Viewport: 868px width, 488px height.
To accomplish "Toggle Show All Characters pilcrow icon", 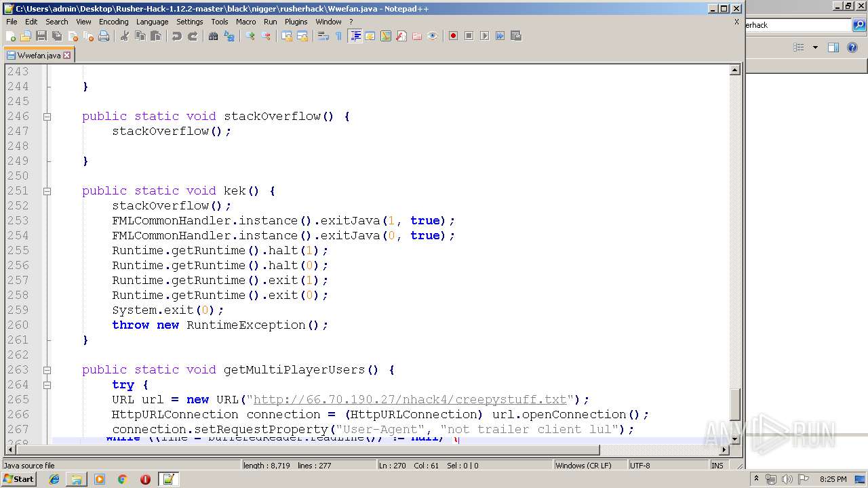I will point(339,36).
